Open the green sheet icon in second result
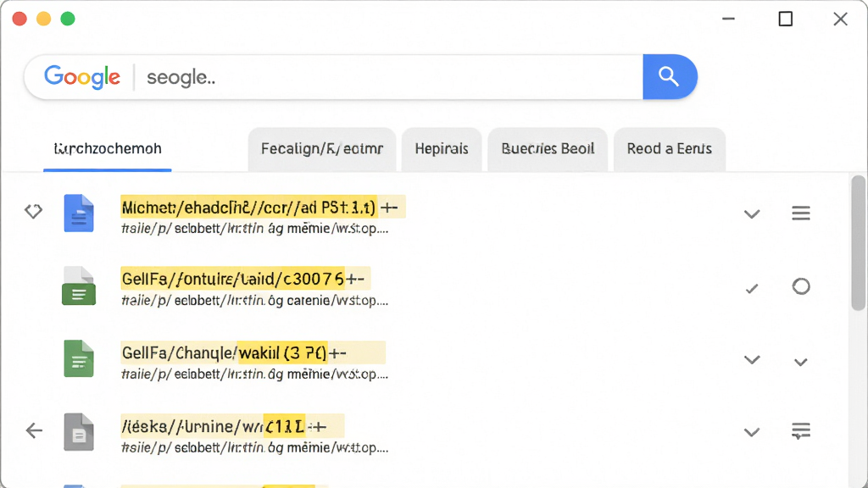This screenshot has width=868, height=488. [x=79, y=286]
